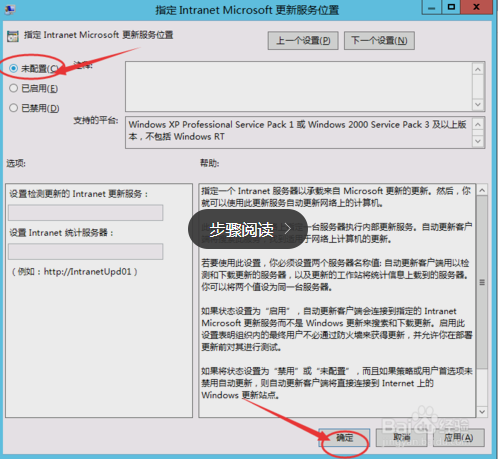Image resolution: width=499 pixels, height=459 pixels.
Task: Click the comment box scroll-up arrow
Action: (478, 69)
